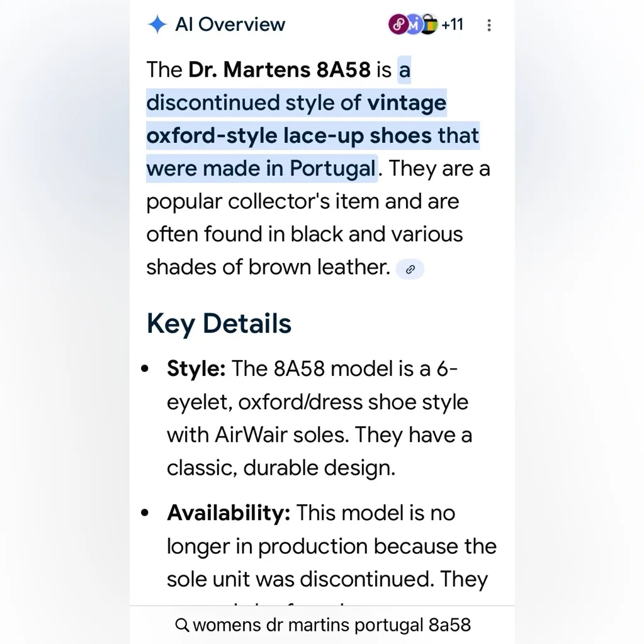Select the bold 'Dr. Martens 8A58' text
Screen dimensions: 644x644
[x=279, y=70]
